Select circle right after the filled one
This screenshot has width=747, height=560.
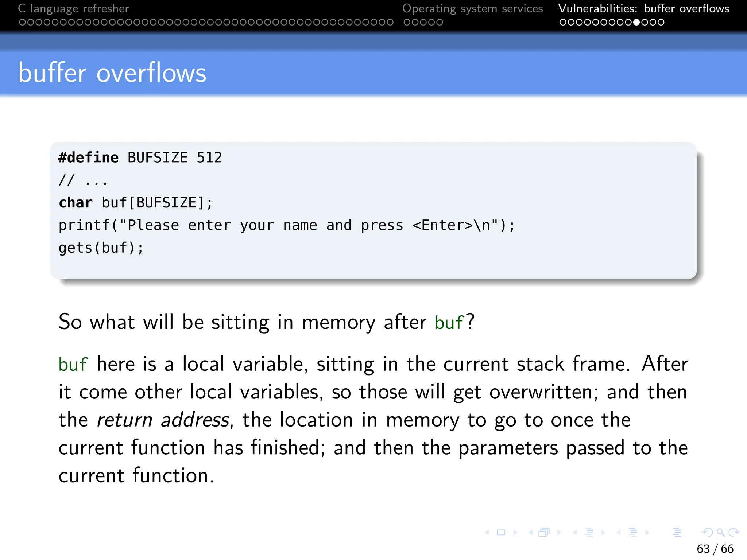645,22
